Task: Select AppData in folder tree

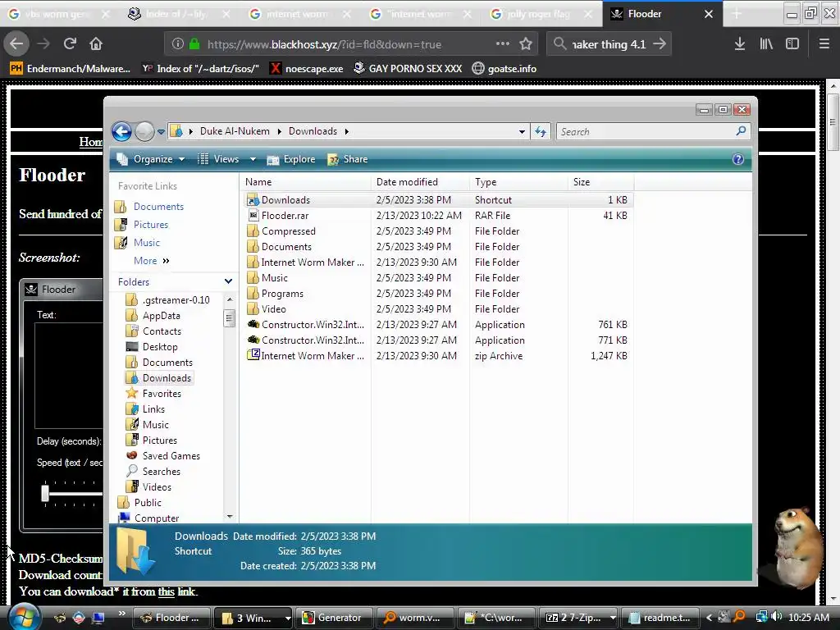Action: click(x=161, y=316)
